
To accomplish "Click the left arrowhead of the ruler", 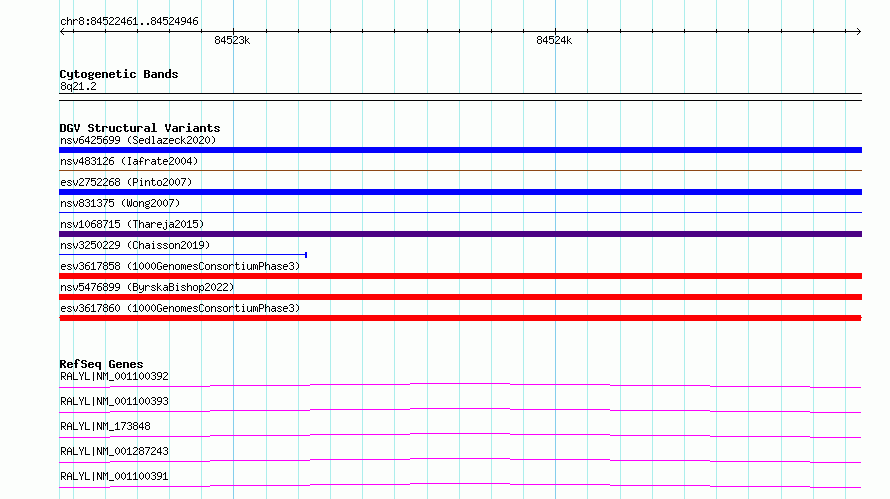I will (x=62, y=31).
